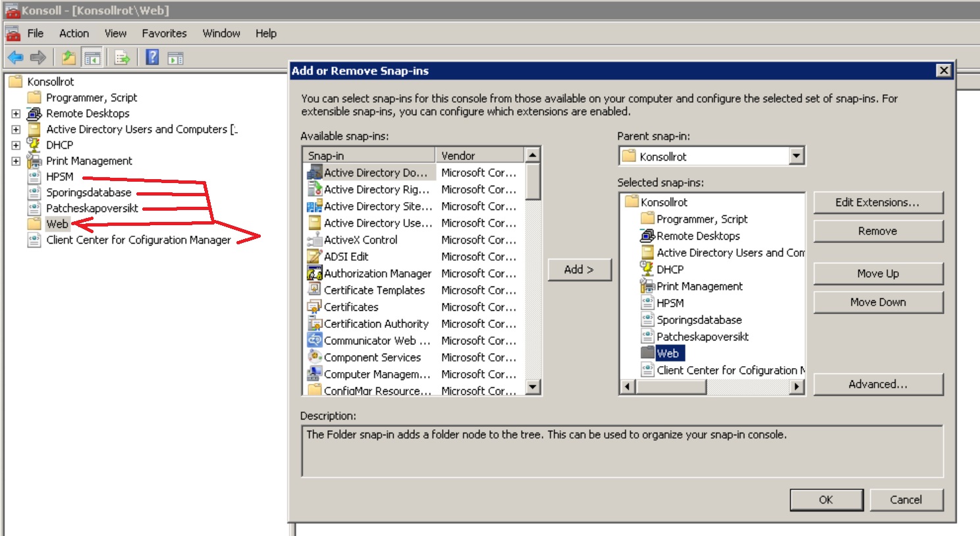
Task: Open the Help menu
Action: (x=266, y=33)
